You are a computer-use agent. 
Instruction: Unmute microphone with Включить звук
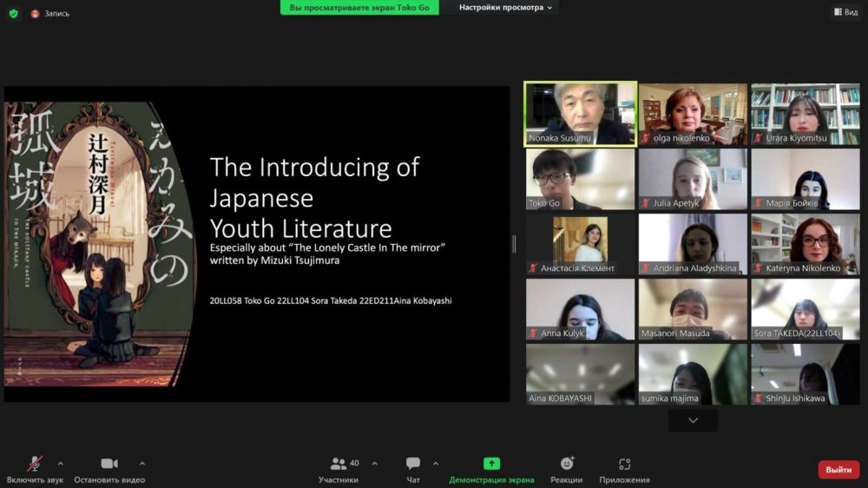coord(35,469)
